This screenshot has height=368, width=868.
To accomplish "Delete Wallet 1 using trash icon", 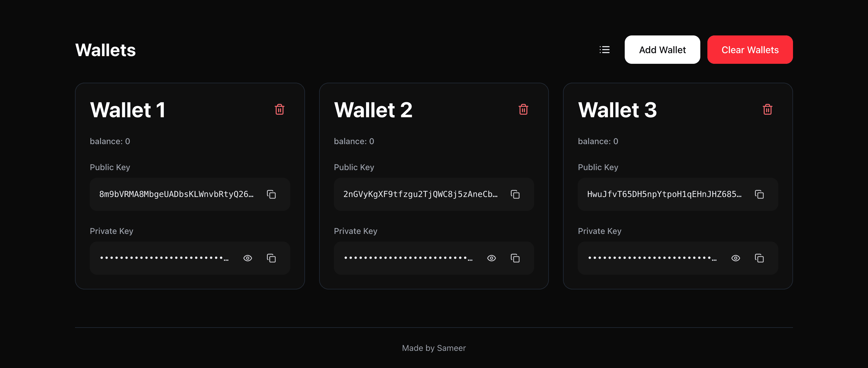I will pyautogui.click(x=279, y=109).
